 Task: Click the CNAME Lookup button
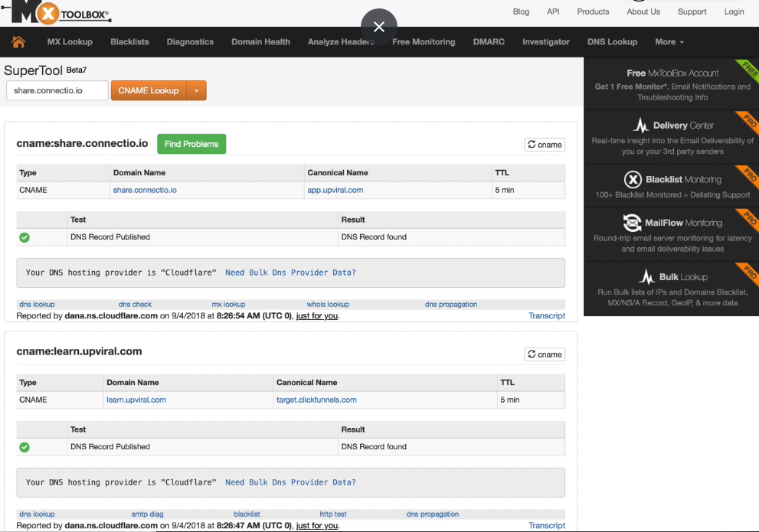point(149,90)
